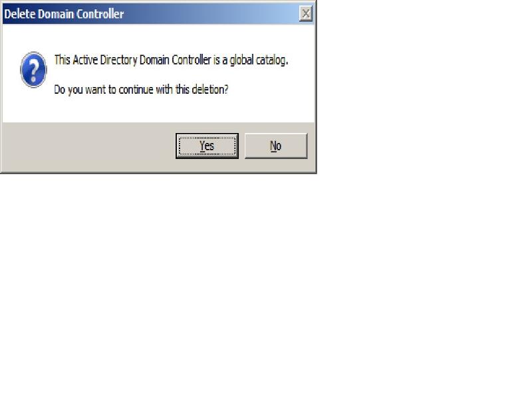Click the title bar left of the X
Viewport: 532px width, 399px height.
point(210,13)
